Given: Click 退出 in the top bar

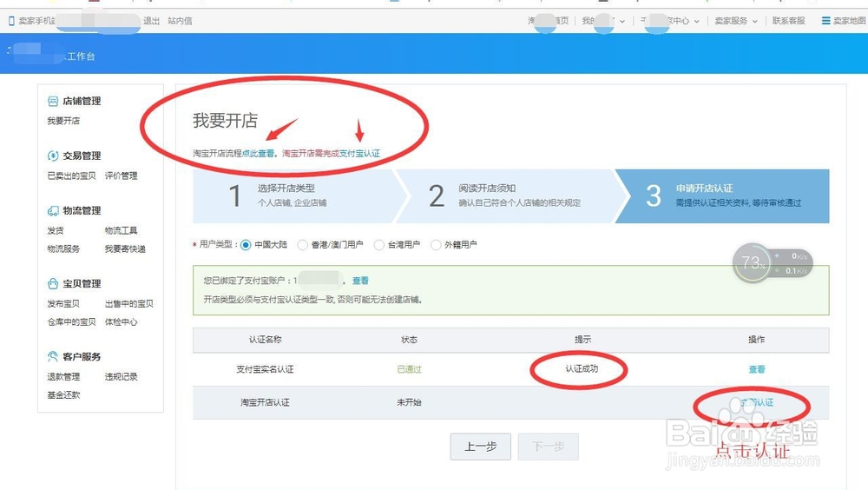Looking at the screenshot, I should point(151,21).
